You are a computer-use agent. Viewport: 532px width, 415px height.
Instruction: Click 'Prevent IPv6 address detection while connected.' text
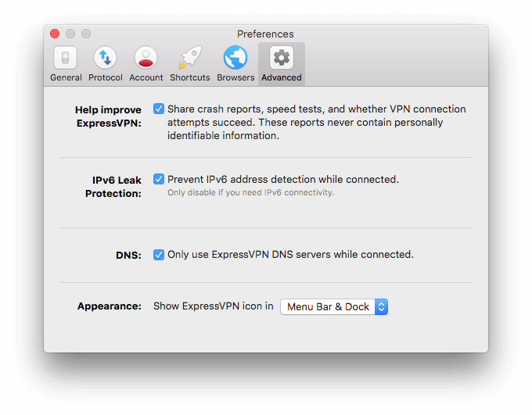(x=283, y=179)
